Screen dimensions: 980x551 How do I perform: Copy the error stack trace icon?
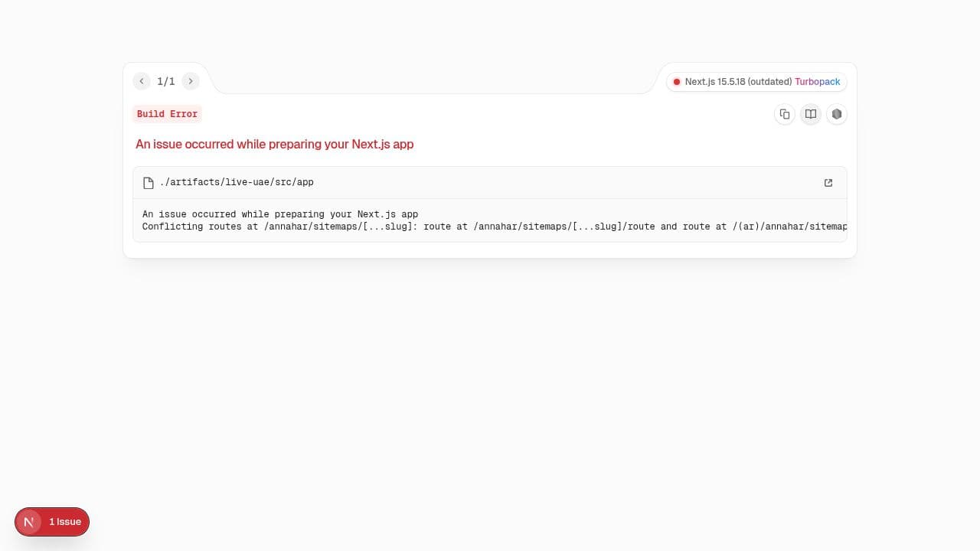(x=785, y=114)
